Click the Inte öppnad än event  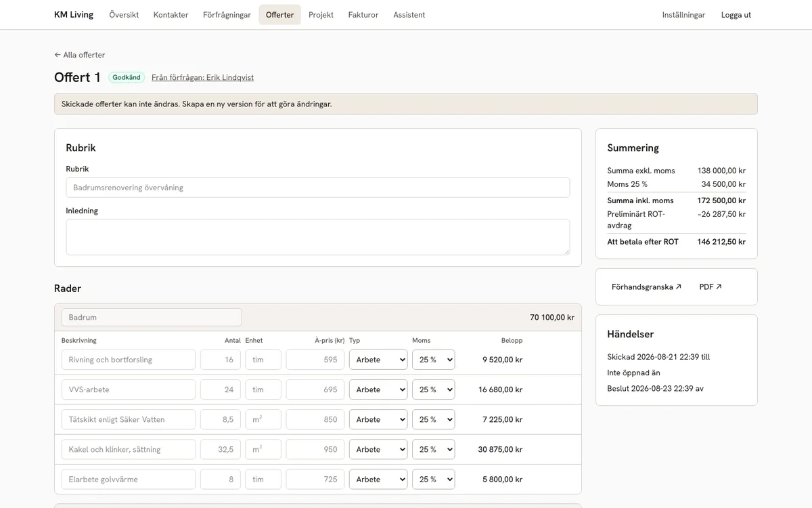(633, 373)
